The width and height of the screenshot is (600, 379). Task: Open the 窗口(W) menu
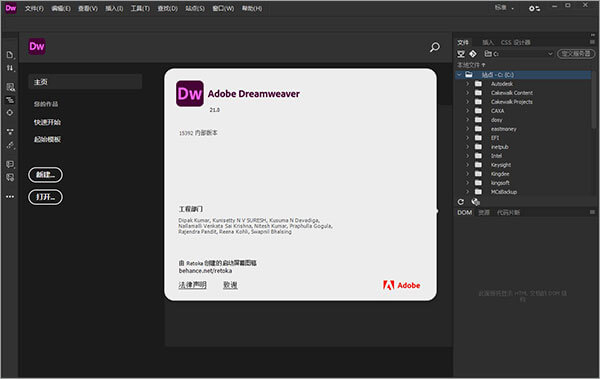pos(223,8)
